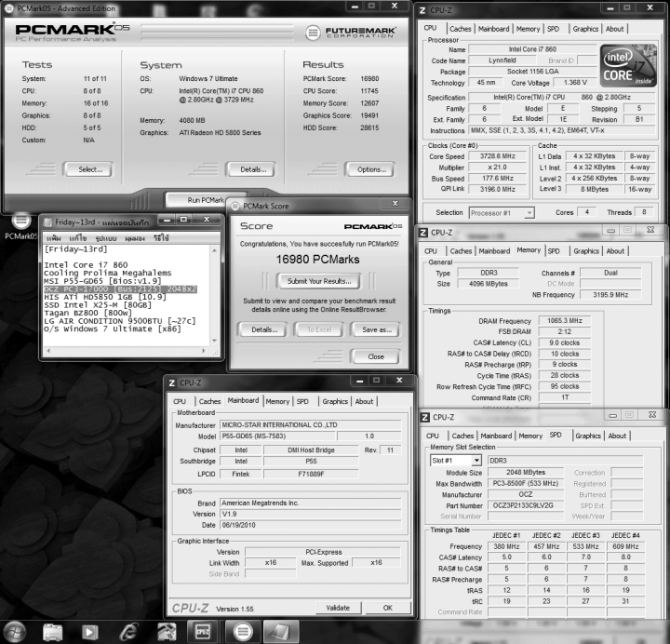Open the Windows Start orb
Image resolution: width=670 pixels, height=644 pixels.
15,632
